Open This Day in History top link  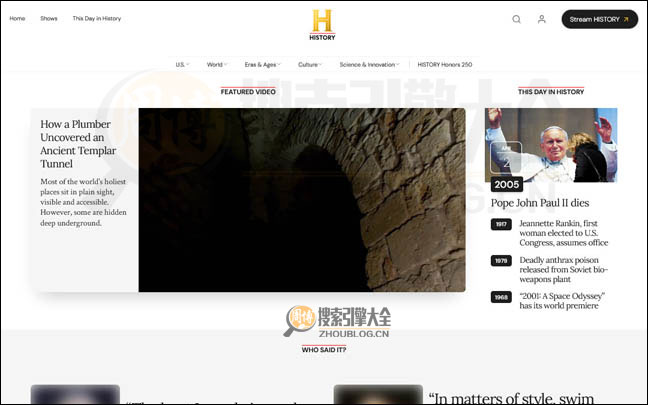(97, 18)
